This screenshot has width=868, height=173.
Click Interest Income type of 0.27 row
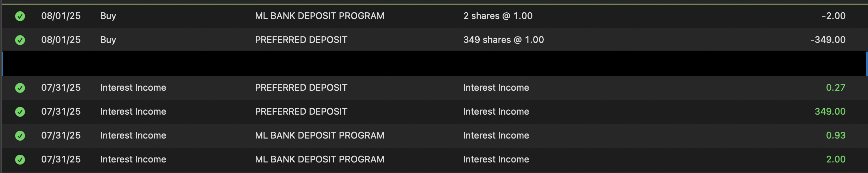point(133,88)
